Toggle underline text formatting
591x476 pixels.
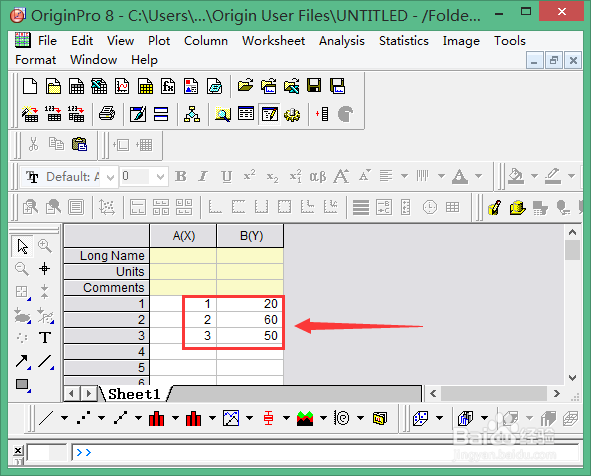[x=227, y=176]
